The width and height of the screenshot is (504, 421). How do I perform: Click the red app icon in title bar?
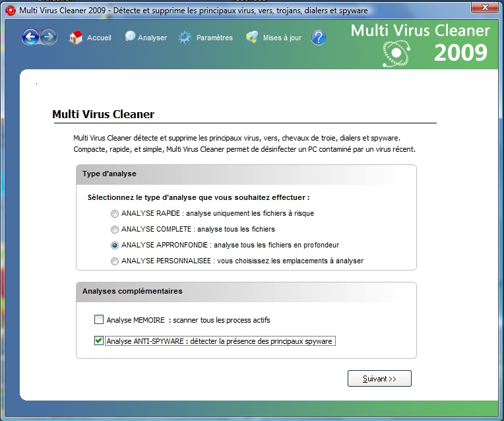point(11,11)
